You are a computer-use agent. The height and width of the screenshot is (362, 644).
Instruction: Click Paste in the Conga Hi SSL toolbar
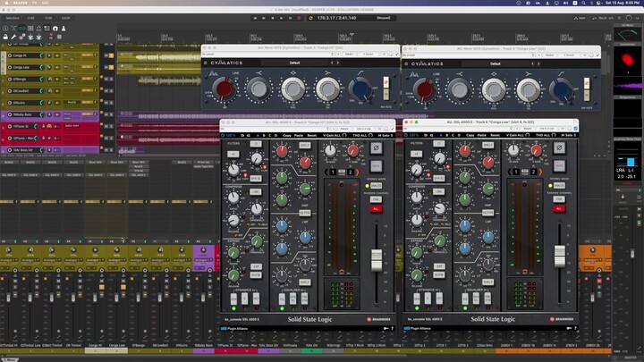(300, 135)
